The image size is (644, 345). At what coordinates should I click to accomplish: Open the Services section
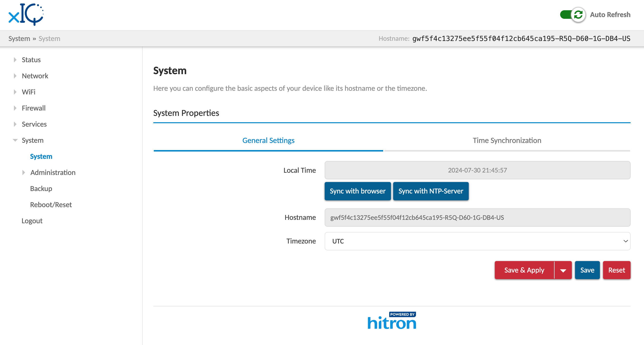tap(34, 124)
